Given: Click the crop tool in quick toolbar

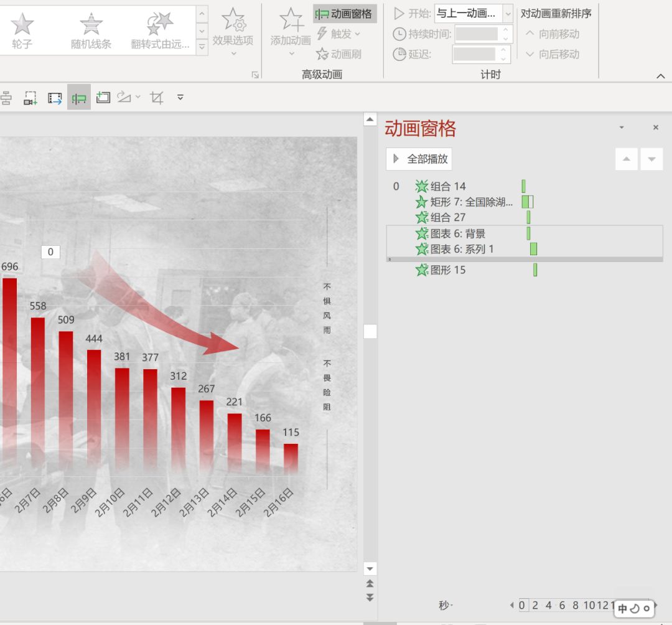Looking at the screenshot, I should 157,98.
